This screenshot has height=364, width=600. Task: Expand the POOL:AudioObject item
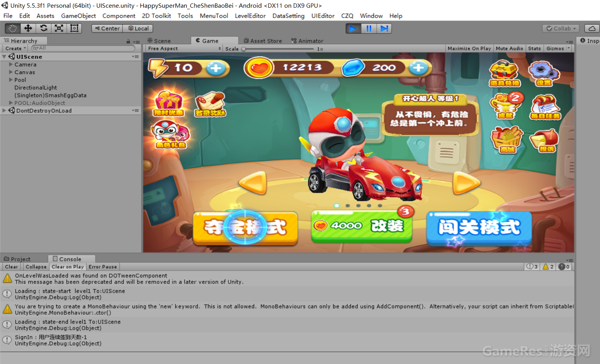pyautogui.click(x=11, y=103)
